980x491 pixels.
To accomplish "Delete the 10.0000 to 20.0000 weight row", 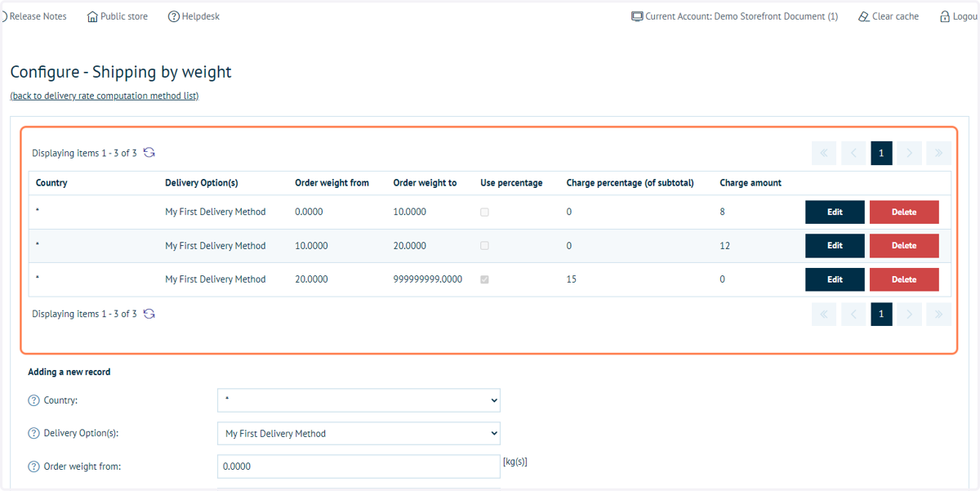I will click(x=904, y=245).
